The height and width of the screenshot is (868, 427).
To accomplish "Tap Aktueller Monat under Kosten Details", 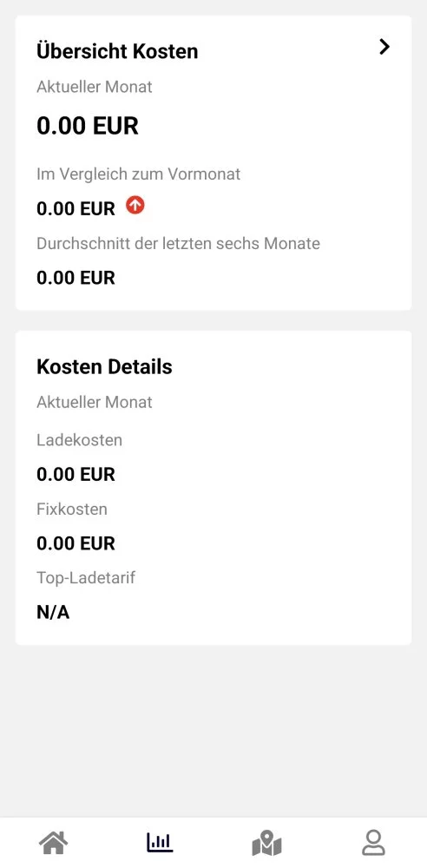I will pyautogui.click(x=94, y=402).
